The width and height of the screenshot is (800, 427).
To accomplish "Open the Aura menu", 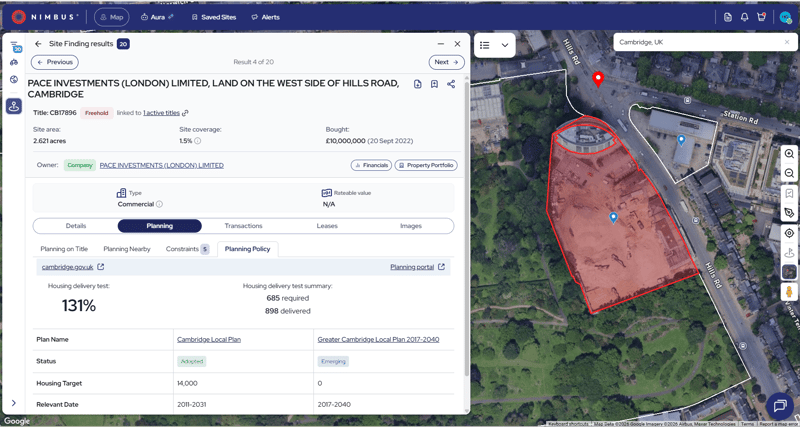I will (157, 17).
